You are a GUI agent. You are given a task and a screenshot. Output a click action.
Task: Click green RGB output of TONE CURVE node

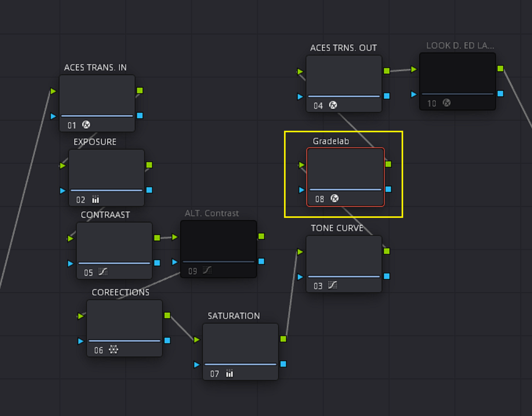[387, 251]
